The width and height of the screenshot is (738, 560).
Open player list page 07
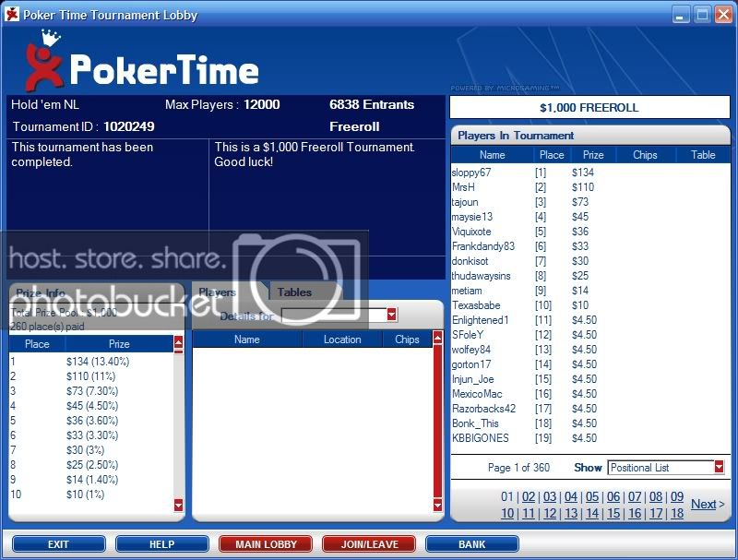click(x=635, y=496)
